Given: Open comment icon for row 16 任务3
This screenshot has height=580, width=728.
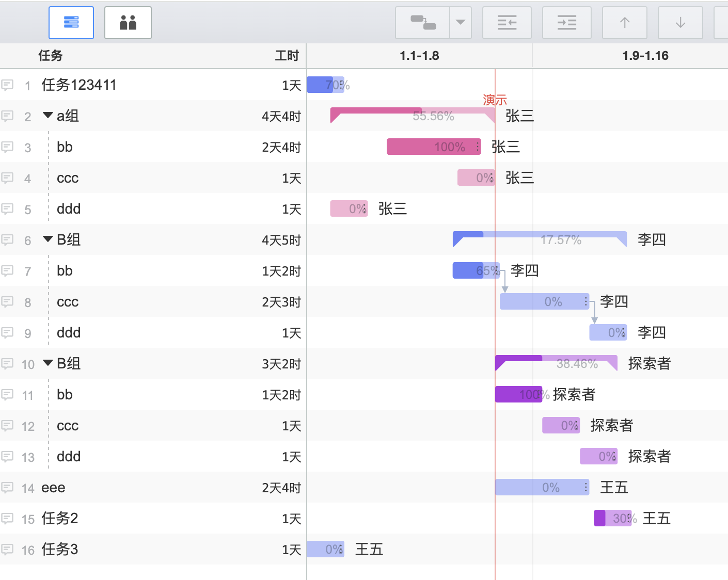Looking at the screenshot, I should tap(7, 549).
